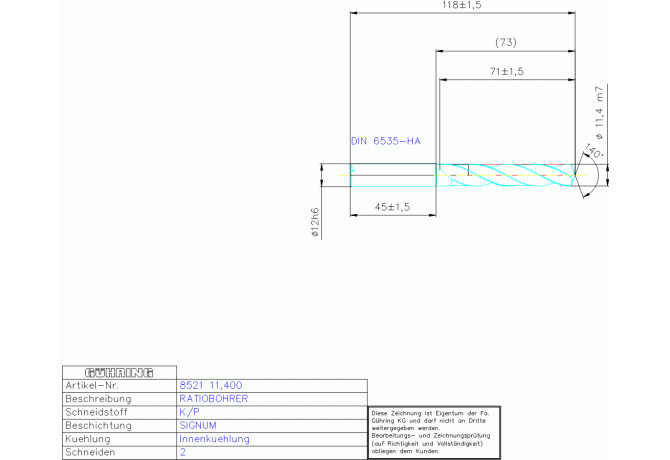
Task: Click the Gühring KG property notice text box
Action: [434, 431]
